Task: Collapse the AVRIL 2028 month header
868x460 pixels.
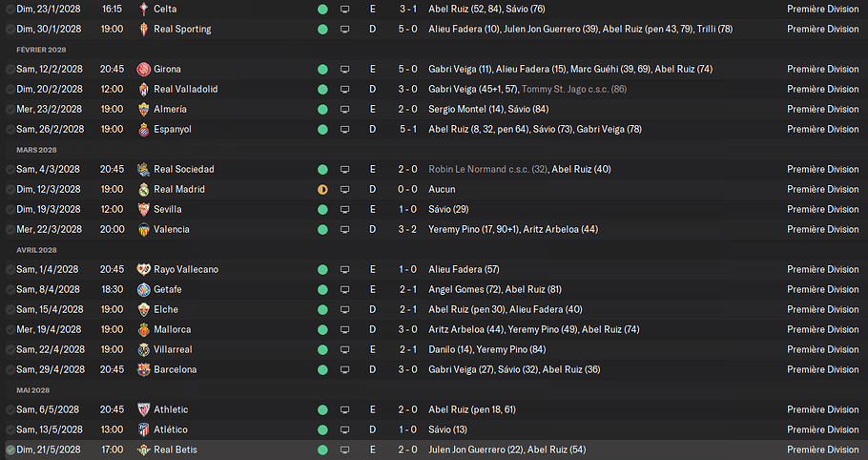Action: click(36, 250)
